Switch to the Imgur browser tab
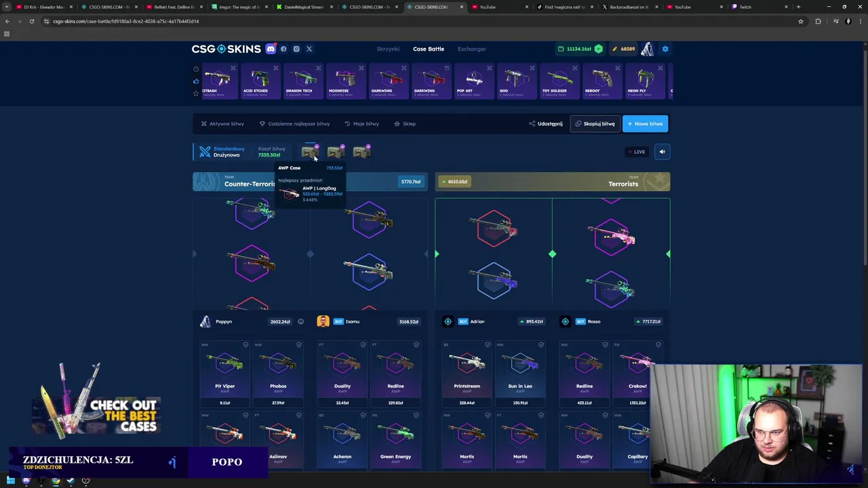 (239, 7)
